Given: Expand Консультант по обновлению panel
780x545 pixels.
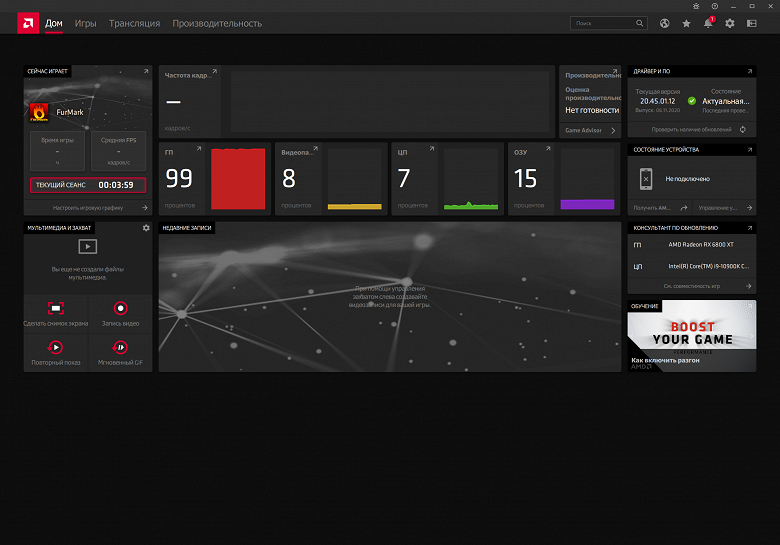Looking at the screenshot, I should coord(750,228).
